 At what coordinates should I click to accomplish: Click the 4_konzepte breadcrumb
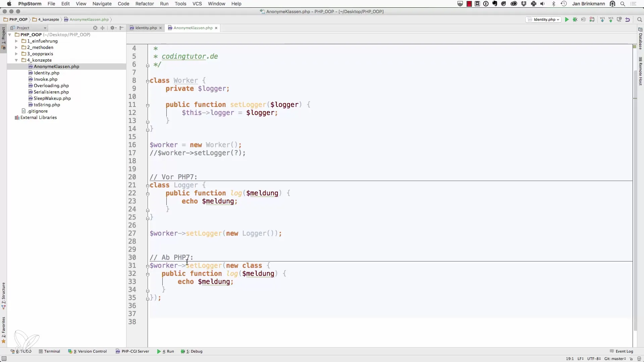(46, 19)
